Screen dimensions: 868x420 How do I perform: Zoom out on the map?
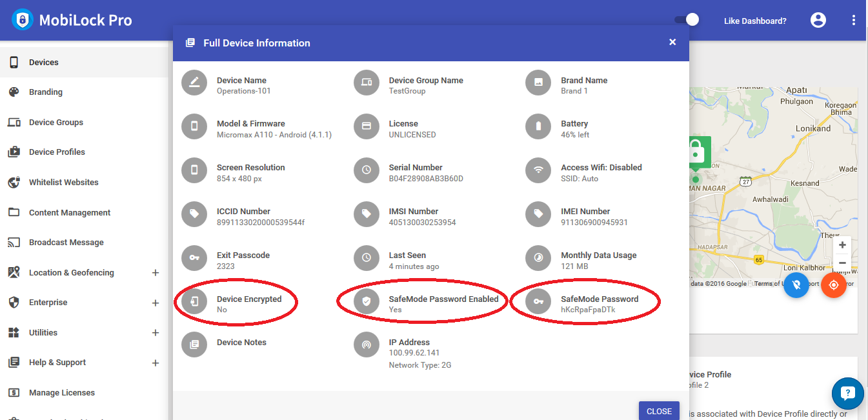(x=842, y=263)
